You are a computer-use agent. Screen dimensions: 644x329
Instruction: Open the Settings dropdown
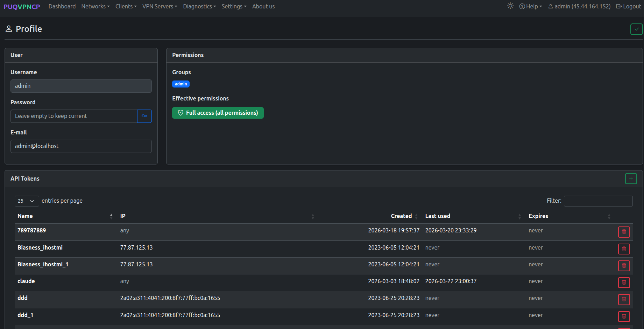point(234,6)
